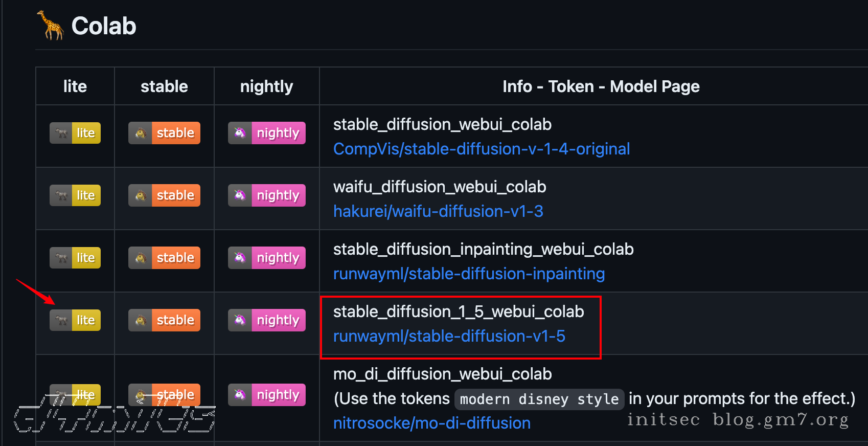This screenshot has width=868, height=446.
Task: Open the stable badge on stable_diffusion_1_5 row
Action: [x=164, y=320]
